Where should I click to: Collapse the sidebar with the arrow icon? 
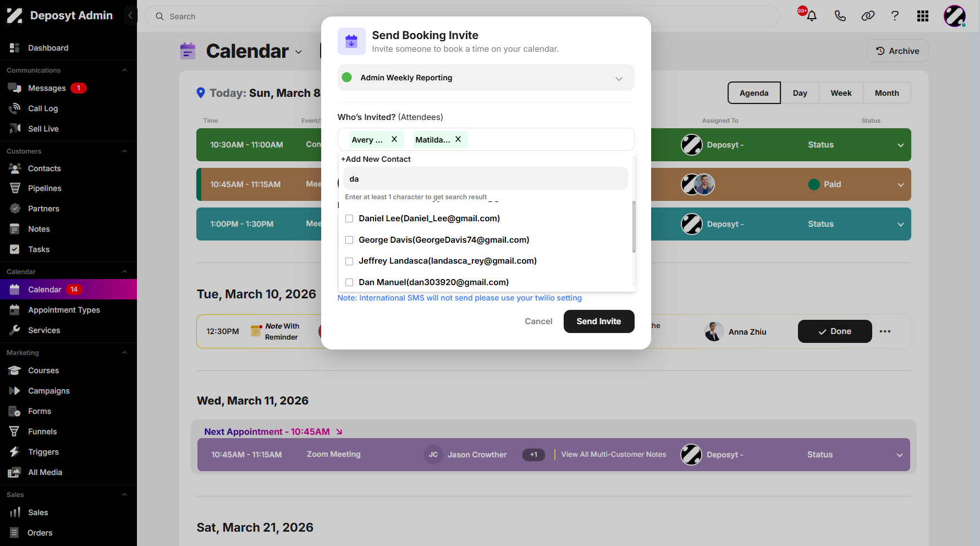[x=130, y=15]
